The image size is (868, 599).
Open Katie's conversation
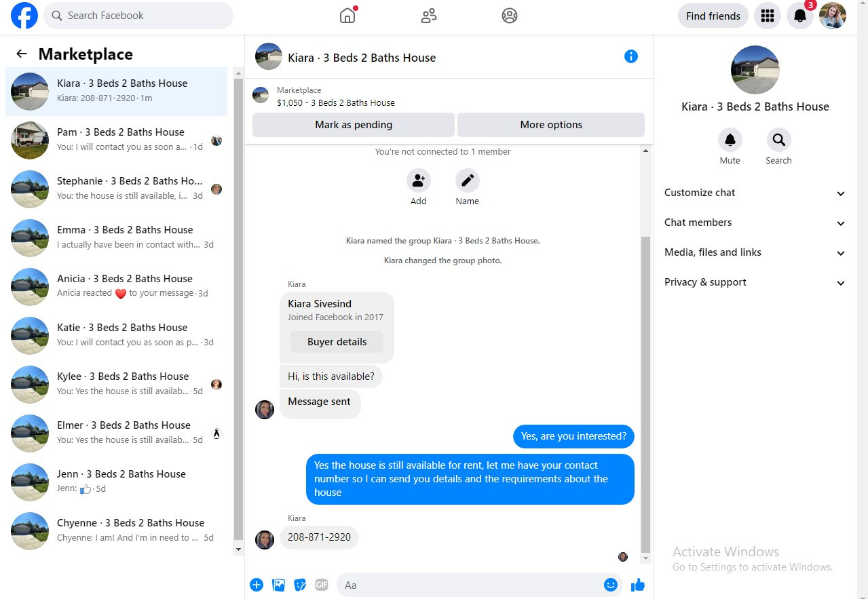pyautogui.click(x=117, y=336)
